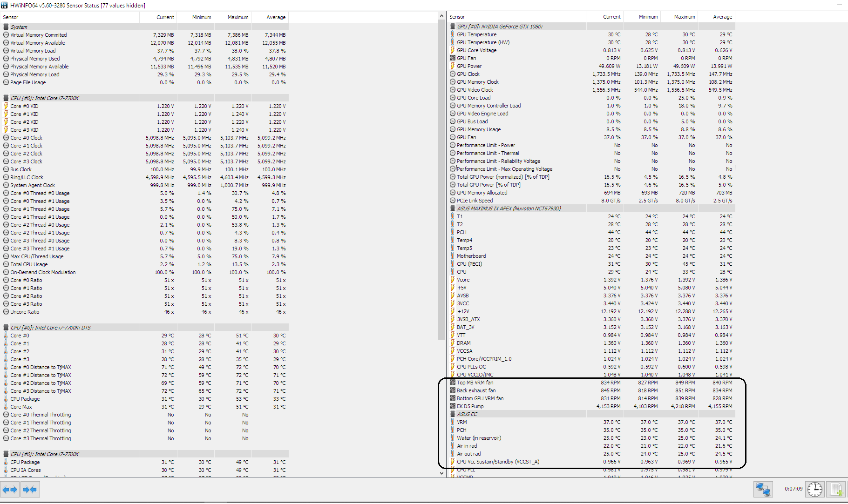
Task: Click fan icon beside EK D5 Pump
Action: coord(453,406)
